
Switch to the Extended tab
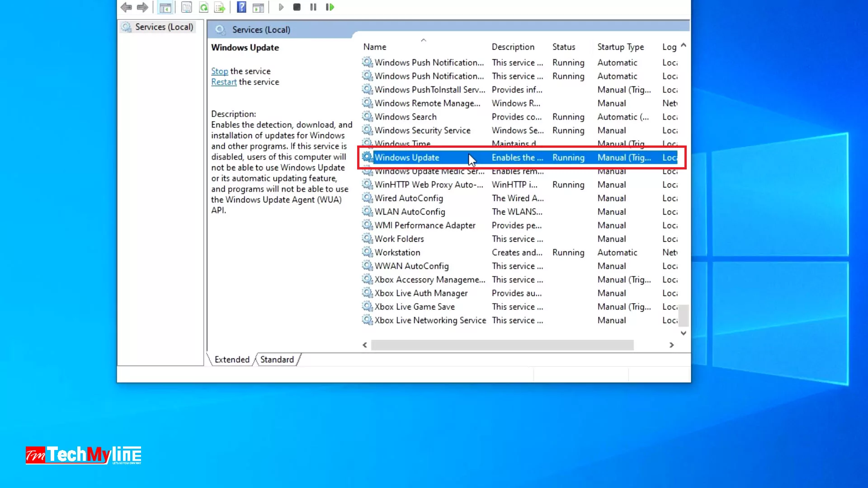(232, 360)
